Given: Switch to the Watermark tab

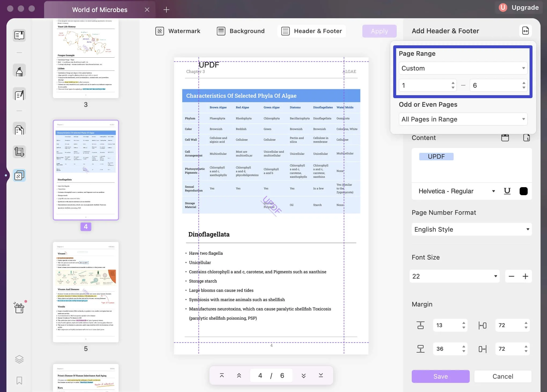Looking at the screenshot, I should 177,30.
